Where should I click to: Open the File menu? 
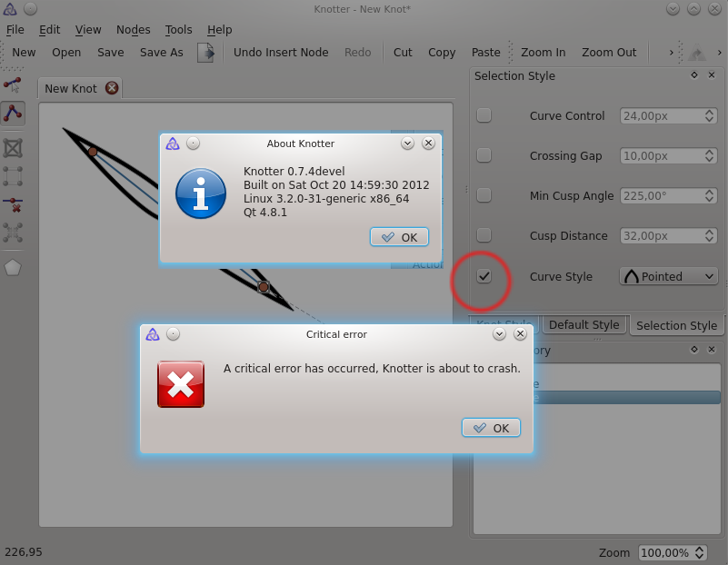(x=15, y=30)
